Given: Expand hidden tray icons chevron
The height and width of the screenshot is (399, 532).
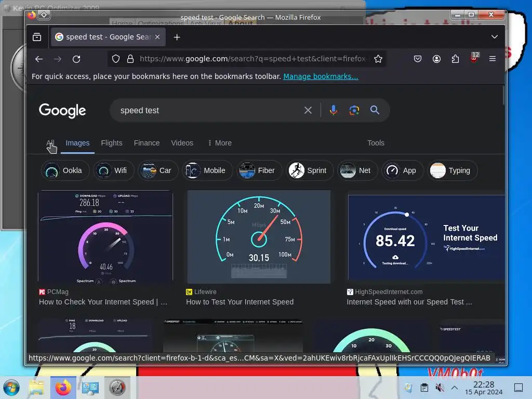Looking at the screenshot, I should [x=455, y=388].
